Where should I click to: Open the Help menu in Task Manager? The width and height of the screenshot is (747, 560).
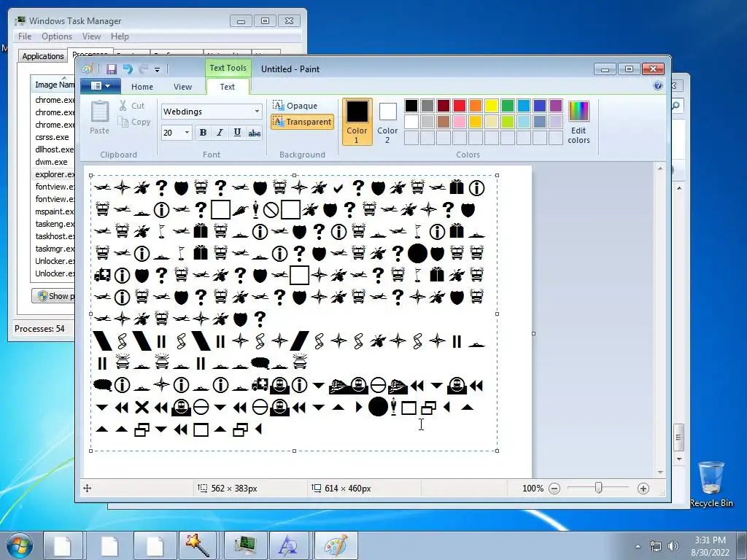tap(120, 36)
